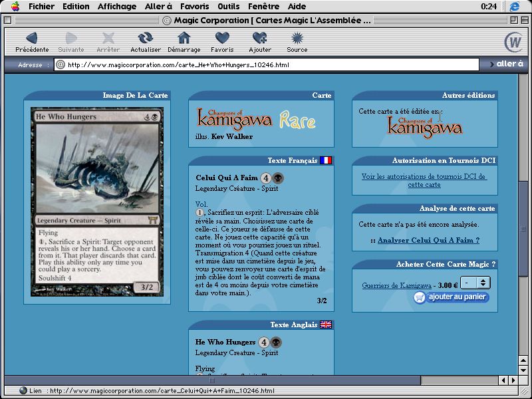Screen dimensions: 532x399
Task: Open the DCI tournament authorizations link
Action: tap(424, 180)
